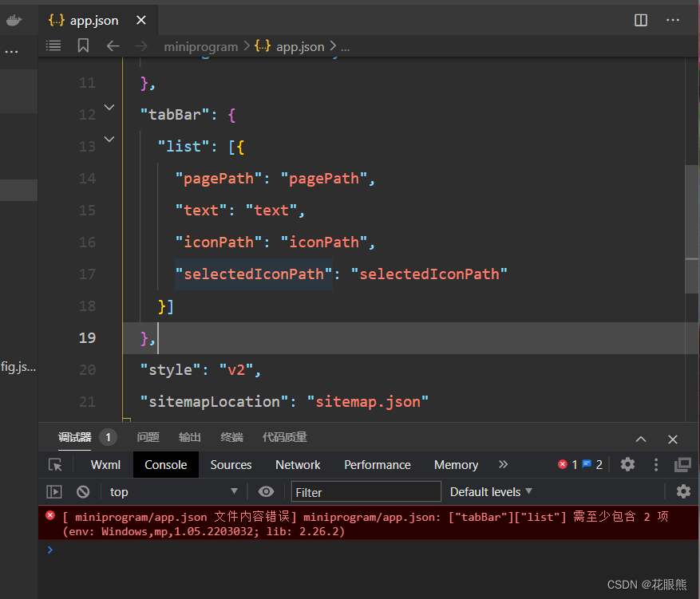Switch to the 终端 panel tab

click(x=231, y=437)
